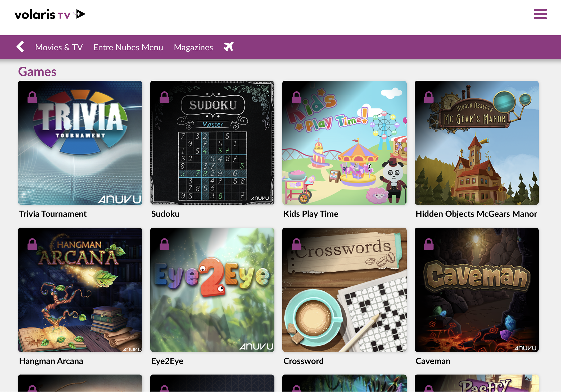Viewport: 561px width, 392px height.
Task: Open Hidden Objects McGears Manor thumbnail
Action: point(477,143)
